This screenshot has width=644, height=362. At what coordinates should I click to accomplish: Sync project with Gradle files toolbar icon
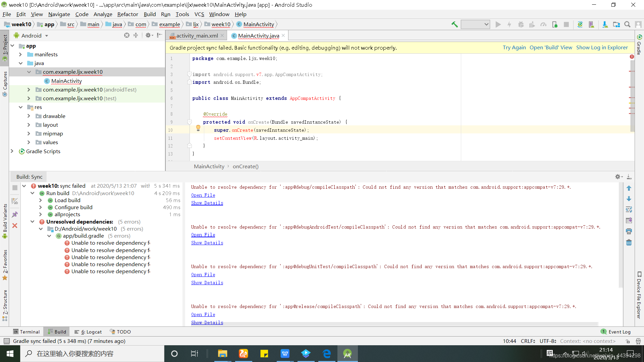[580, 24]
